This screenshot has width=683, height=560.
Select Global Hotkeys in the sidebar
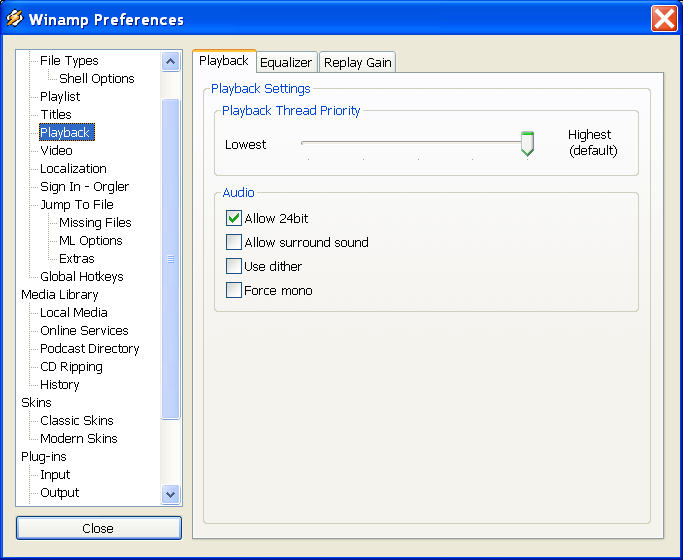81,277
